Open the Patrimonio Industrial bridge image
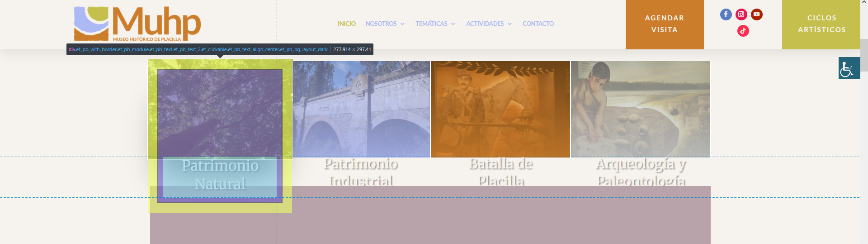This screenshot has width=868, height=244. click(x=362, y=109)
